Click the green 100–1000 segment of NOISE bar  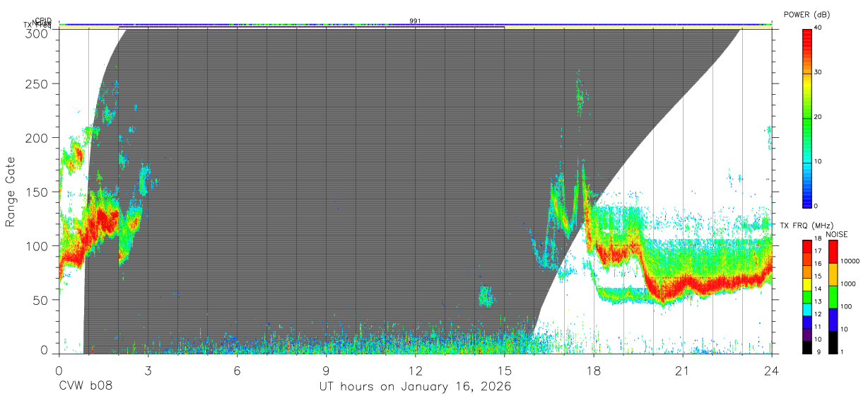[833, 297]
